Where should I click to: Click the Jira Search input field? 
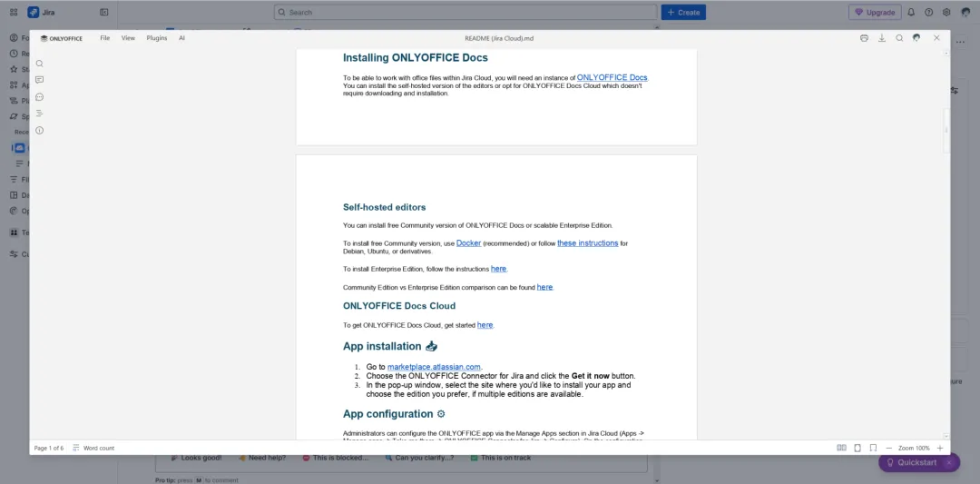(465, 12)
